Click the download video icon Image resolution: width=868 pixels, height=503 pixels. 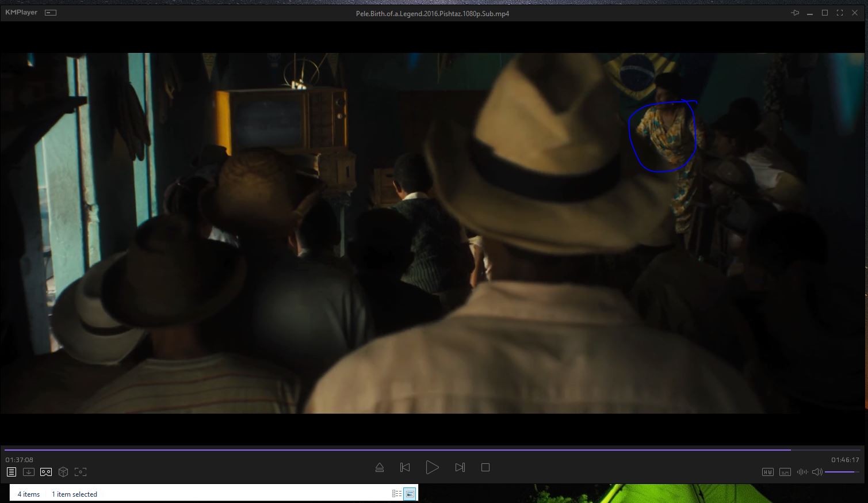point(29,472)
